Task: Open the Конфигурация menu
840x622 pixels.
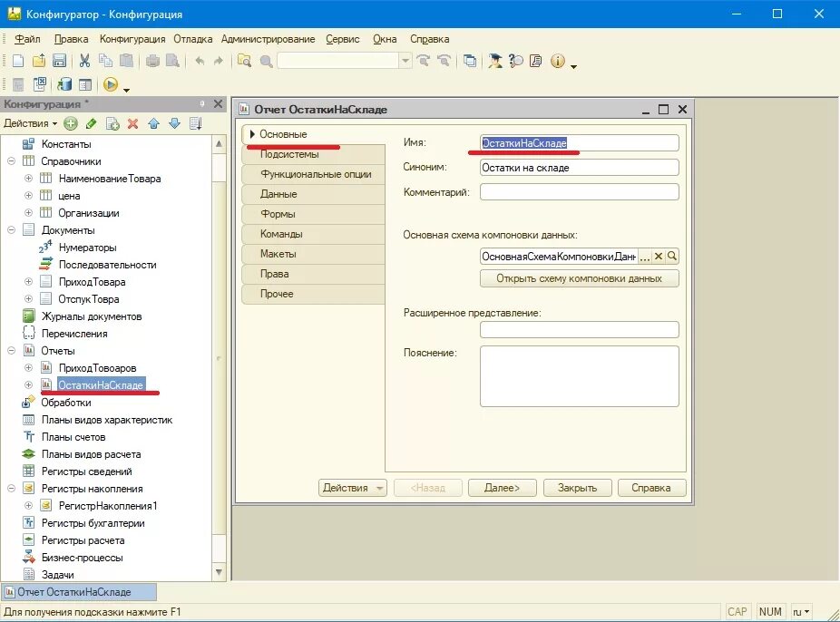Action: [x=132, y=39]
